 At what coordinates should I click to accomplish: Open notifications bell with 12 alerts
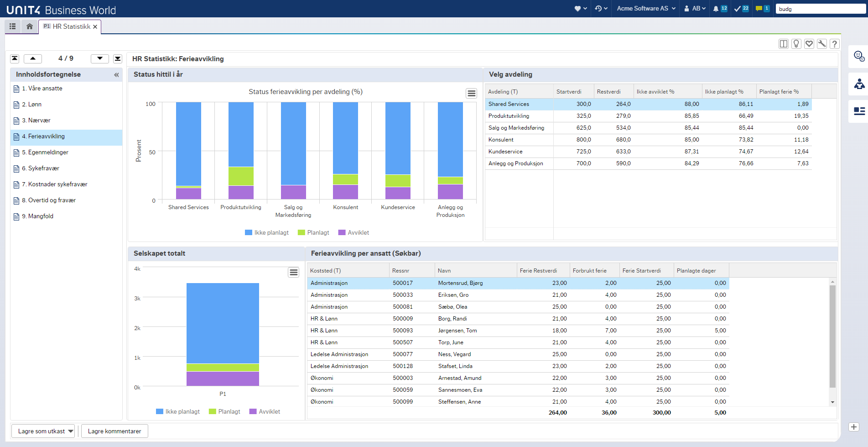(x=720, y=8)
